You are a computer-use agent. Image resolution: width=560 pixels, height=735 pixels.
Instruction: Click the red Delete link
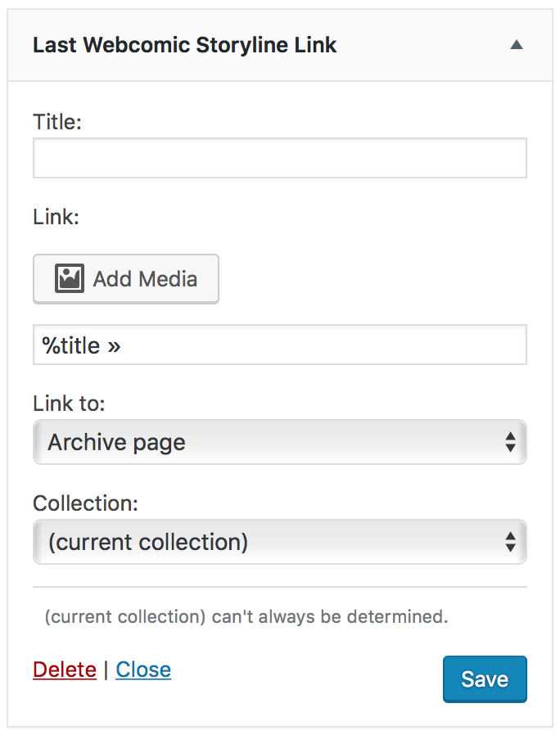point(65,670)
